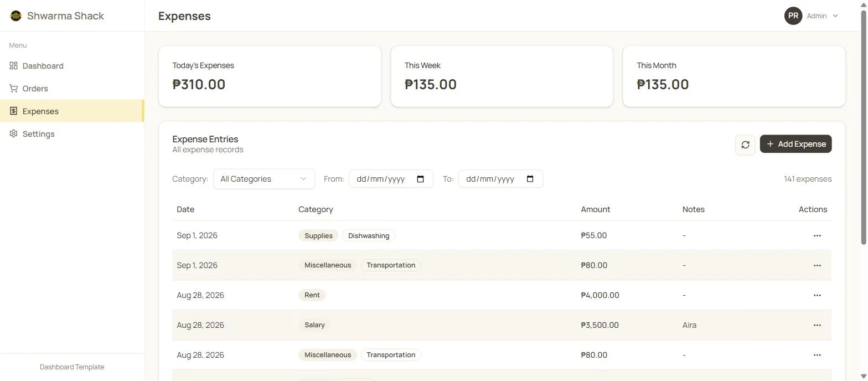Click the Date column header
The height and width of the screenshot is (381, 868).
pos(185,209)
